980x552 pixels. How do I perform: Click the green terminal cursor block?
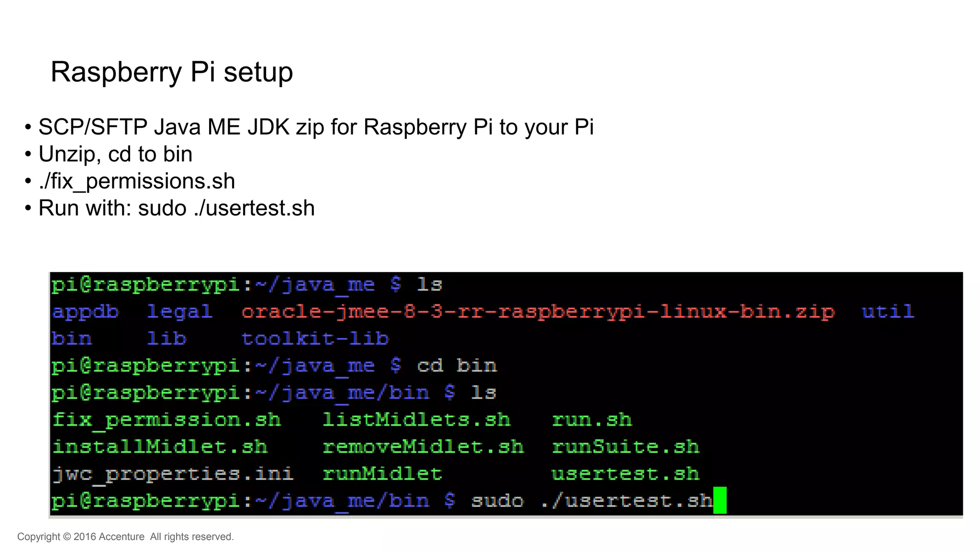720,500
